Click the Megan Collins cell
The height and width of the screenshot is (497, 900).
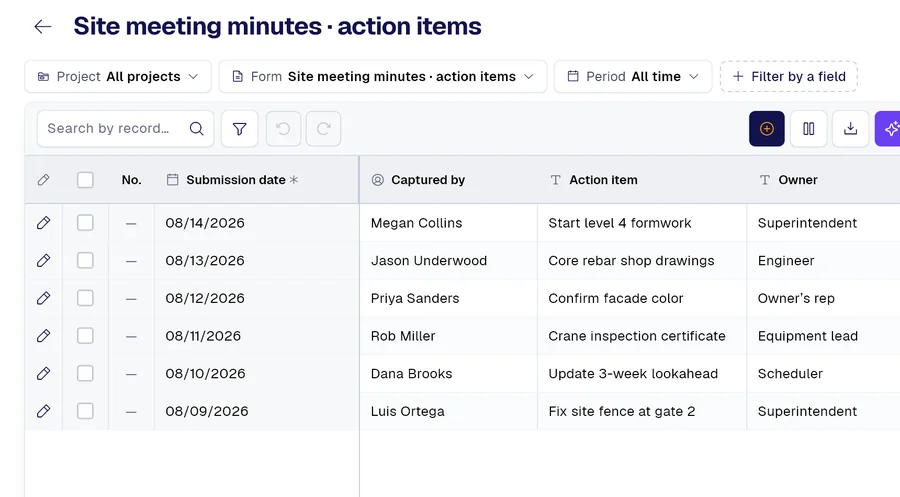(x=449, y=223)
